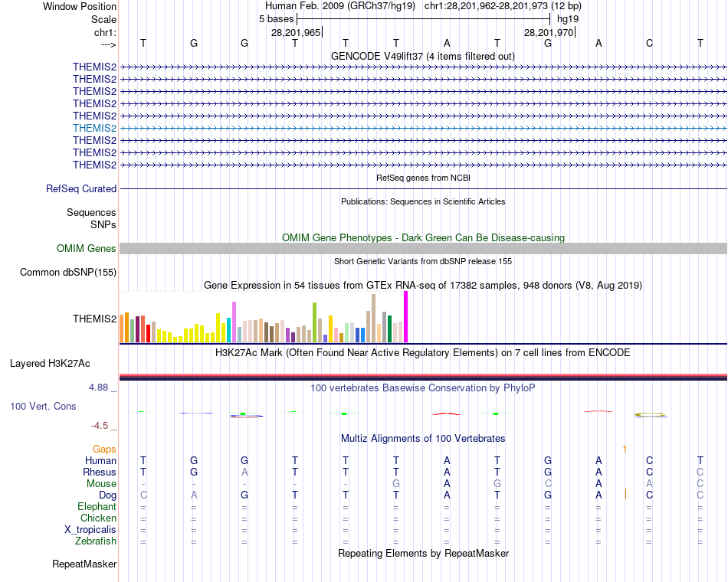The width and height of the screenshot is (728, 582).
Task: Select the Rhesus species label
Action: pos(100,472)
